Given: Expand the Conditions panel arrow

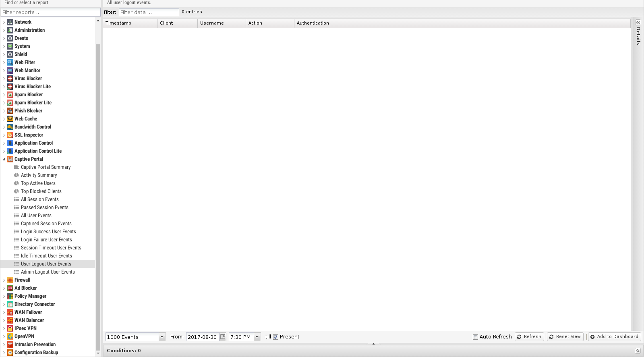Looking at the screenshot, I should [638, 351].
